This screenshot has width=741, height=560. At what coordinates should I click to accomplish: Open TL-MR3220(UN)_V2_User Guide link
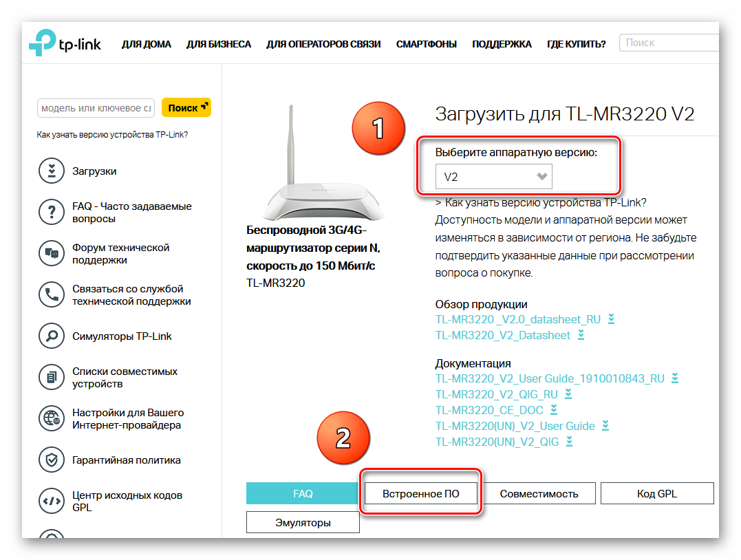coord(515,426)
